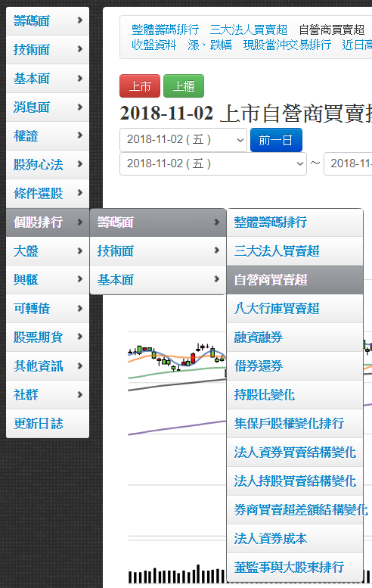Viewport: 372px width, 588px height.
Task: Open the 消息面 sidebar menu
Action: pos(48,107)
